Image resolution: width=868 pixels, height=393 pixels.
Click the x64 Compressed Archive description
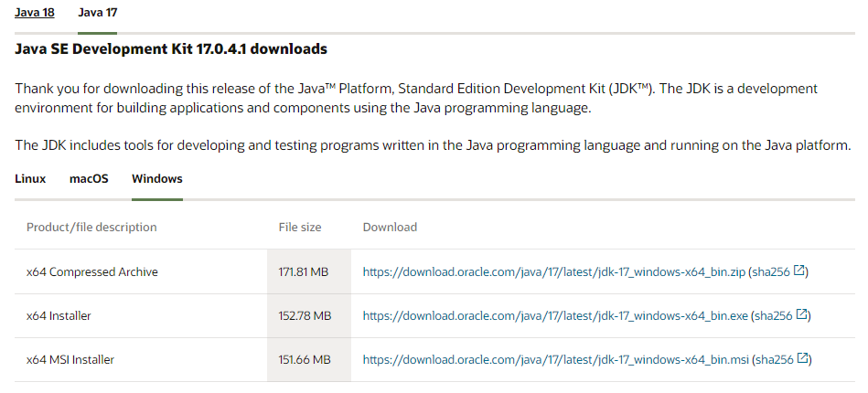91,271
